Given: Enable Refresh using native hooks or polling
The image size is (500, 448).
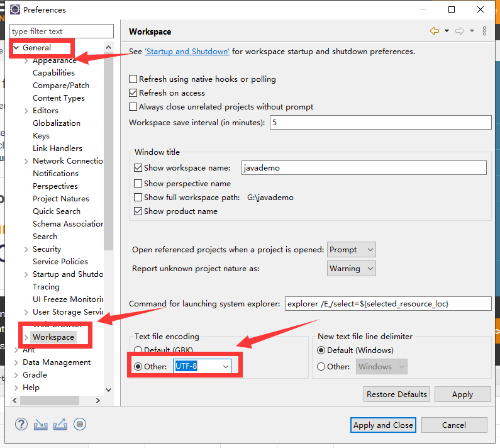Looking at the screenshot, I should pyautogui.click(x=133, y=79).
